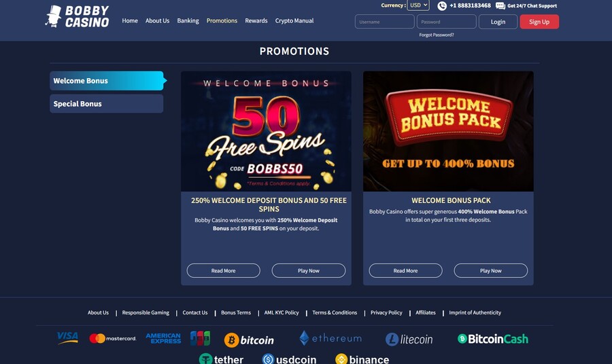Click the Forgot Password link
Image resolution: width=612 pixels, height=364 pixels.
tap(437, 35)
